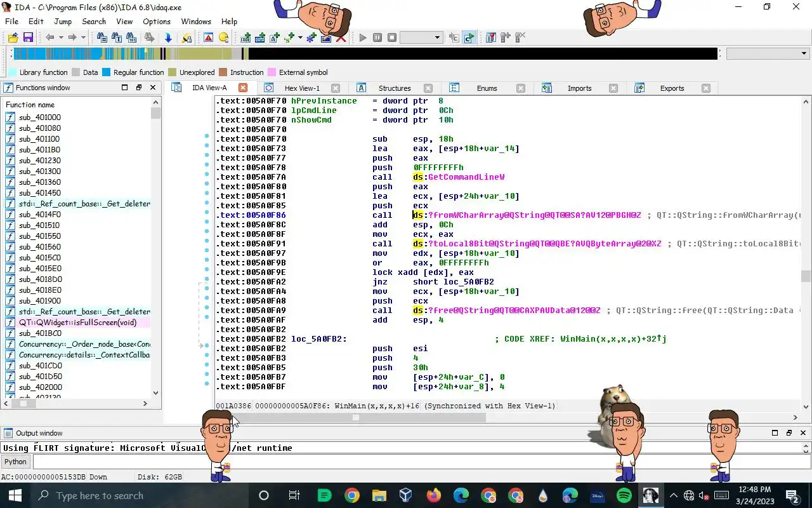The height and width of the screenshot is (508, 812).
Task: Click the text search binoculars icon
Action: [x=117, y=37]
